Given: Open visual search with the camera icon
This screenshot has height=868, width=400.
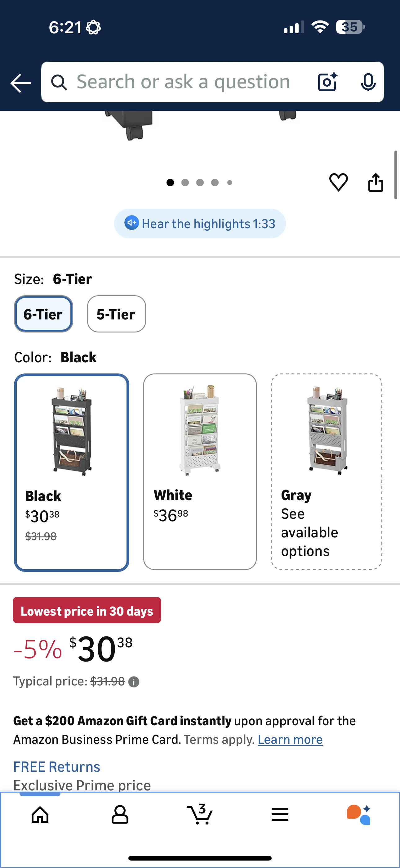Looking at the screenshot, I should point(326,82).
